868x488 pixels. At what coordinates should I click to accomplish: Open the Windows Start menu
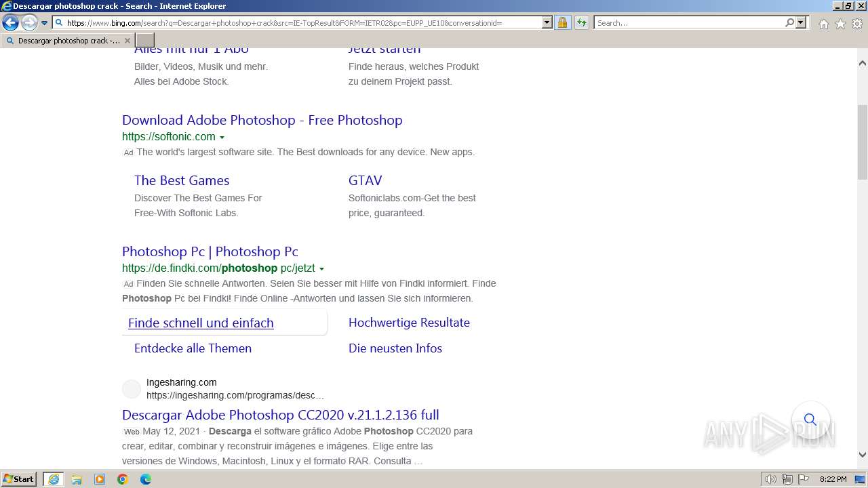click(x=19, y=479)
